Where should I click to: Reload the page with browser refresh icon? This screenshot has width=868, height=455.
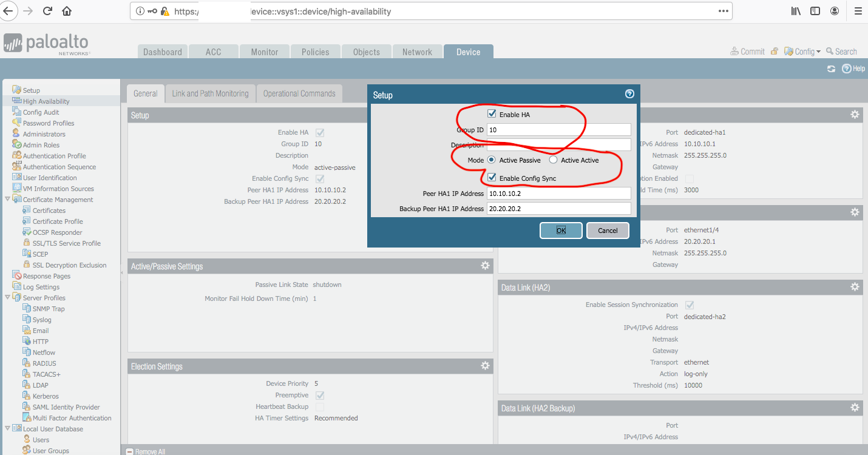pyautogui.click(x=47, y=11)
